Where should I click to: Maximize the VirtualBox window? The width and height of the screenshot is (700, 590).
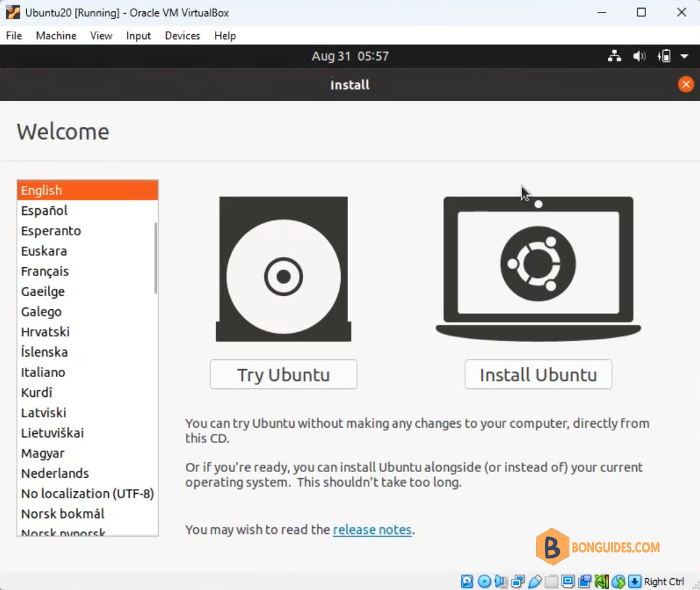641,13
